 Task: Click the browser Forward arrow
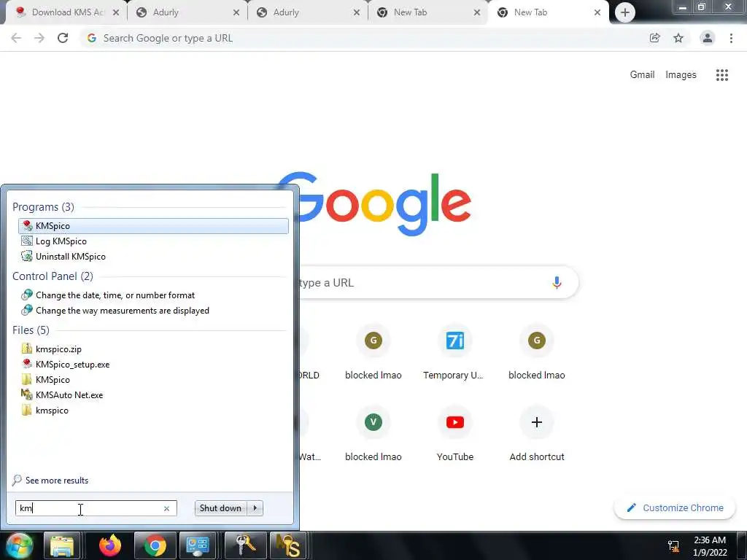(x=39, y=38)
